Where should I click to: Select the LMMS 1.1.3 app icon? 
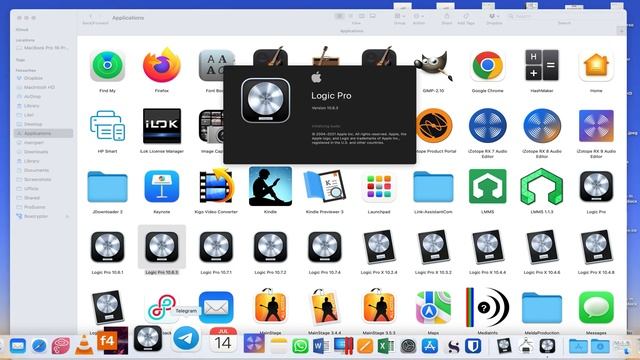(x=542, y=187)
